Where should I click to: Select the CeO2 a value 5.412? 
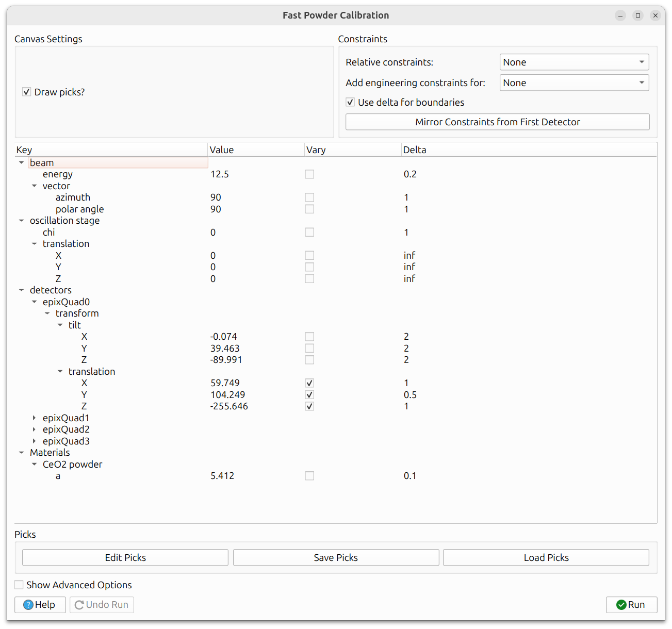(222, 476)
